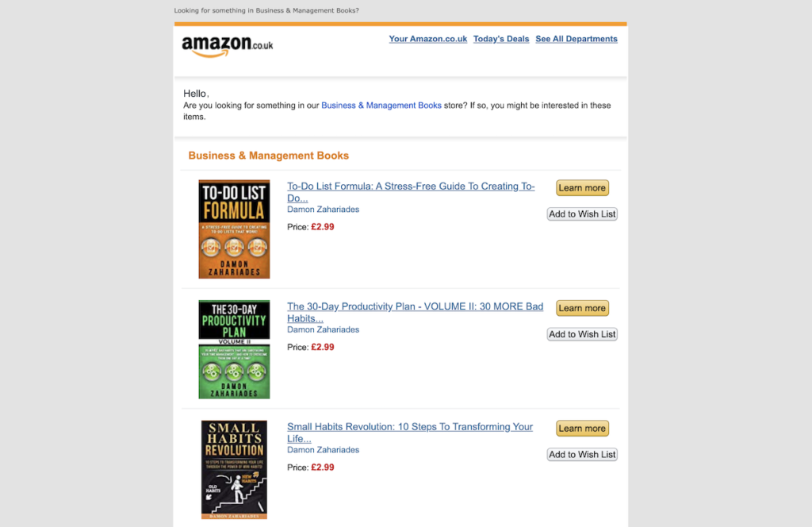Add Small Habits Revolution to Wish List

[582, 455]
